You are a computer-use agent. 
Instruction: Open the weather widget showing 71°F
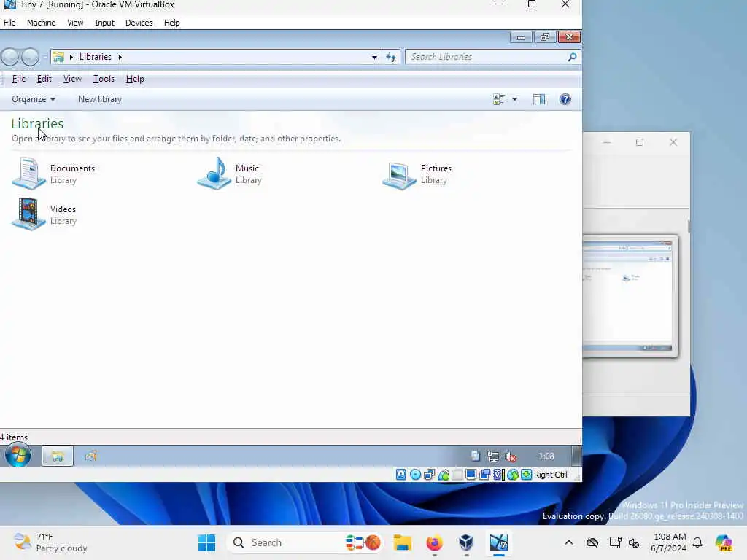(50, 542)
